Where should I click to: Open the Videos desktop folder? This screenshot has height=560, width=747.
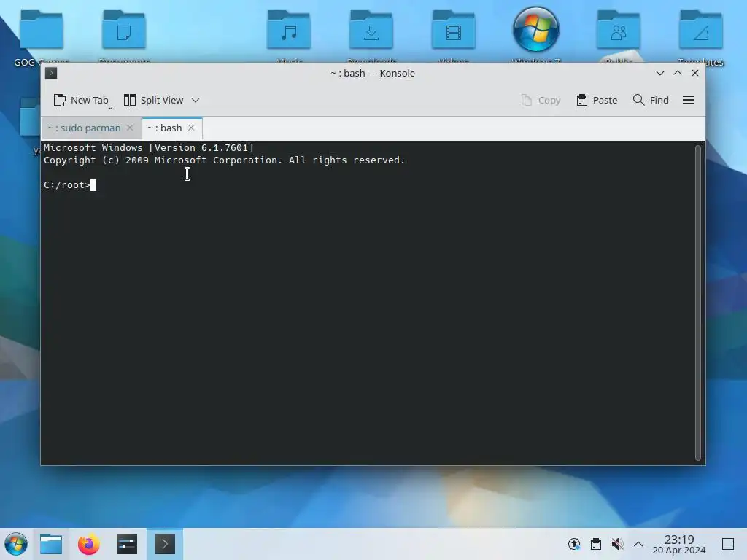tap(454, 37)
